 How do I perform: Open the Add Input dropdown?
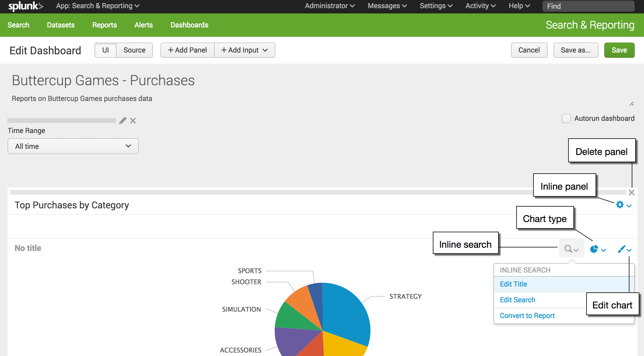point(244,50)
